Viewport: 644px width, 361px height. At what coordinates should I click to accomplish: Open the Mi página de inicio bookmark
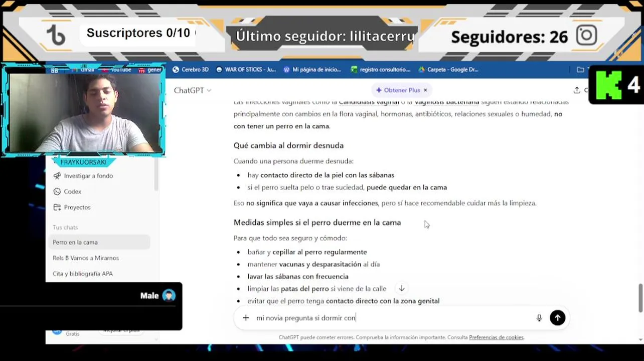[312, 70]
